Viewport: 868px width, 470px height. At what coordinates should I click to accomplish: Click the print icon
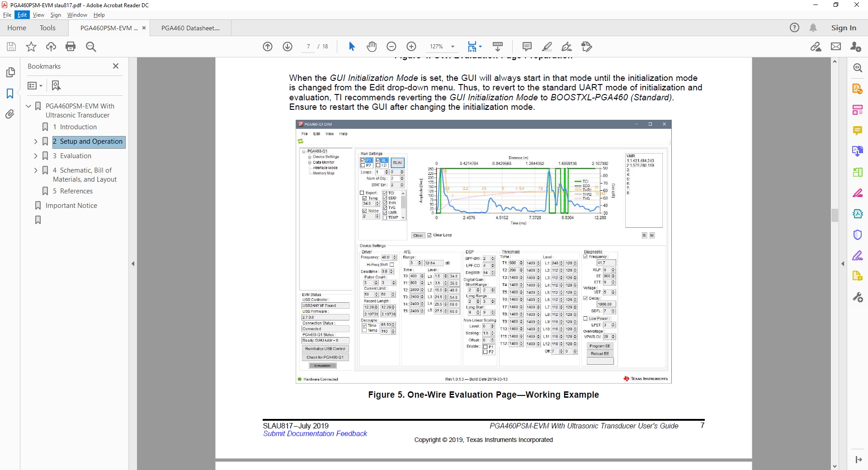click(71, 47)
